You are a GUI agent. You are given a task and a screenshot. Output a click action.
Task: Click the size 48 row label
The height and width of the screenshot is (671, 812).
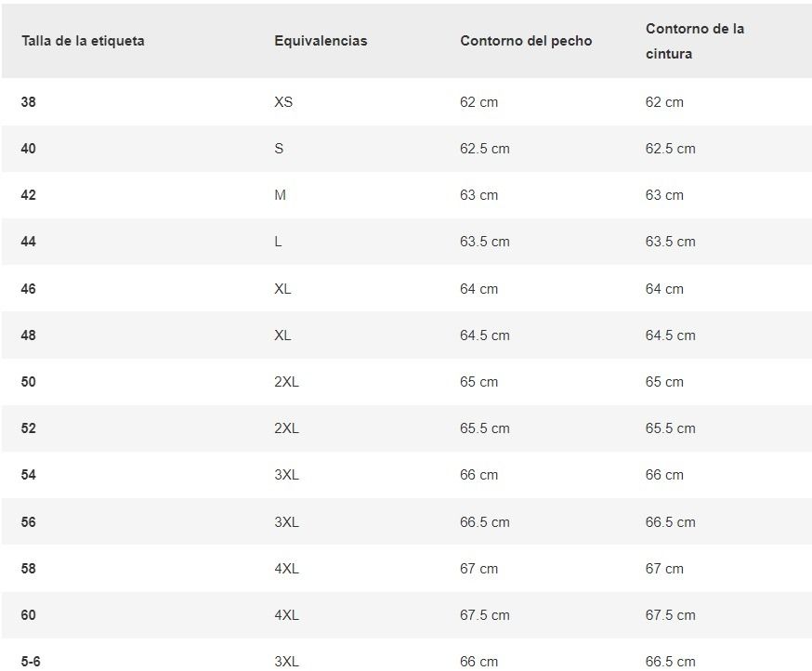coord(29,335)
